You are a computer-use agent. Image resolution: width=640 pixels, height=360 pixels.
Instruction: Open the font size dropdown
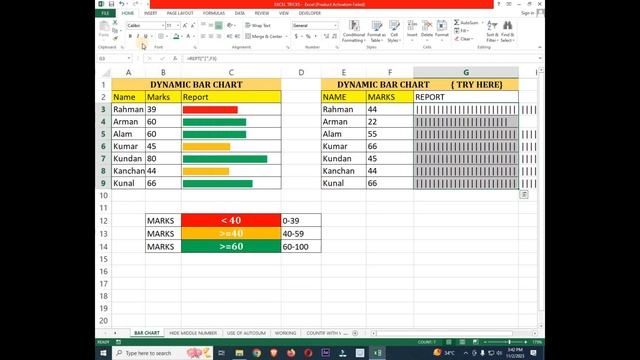tap(178, 25)
